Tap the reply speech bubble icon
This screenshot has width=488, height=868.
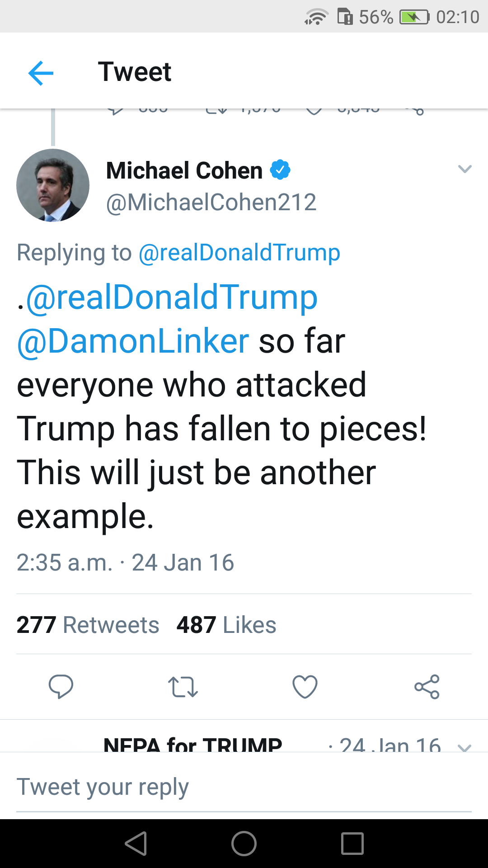[x=61, y=687]
